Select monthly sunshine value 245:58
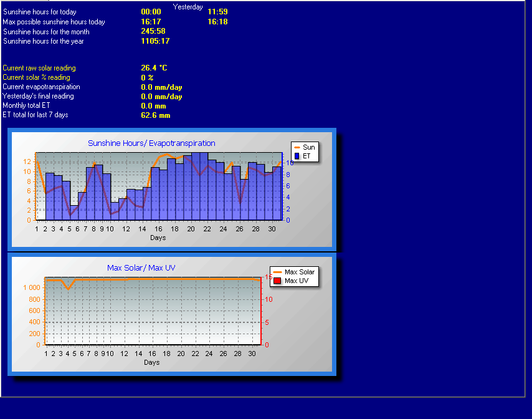The height and width of the screenshot is (419, 532). (153, 31)
